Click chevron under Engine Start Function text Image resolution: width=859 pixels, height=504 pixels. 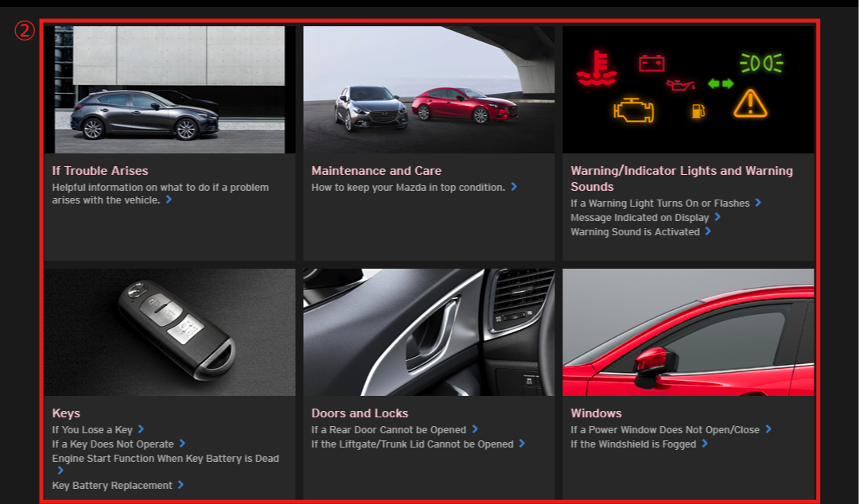(60, 471)
